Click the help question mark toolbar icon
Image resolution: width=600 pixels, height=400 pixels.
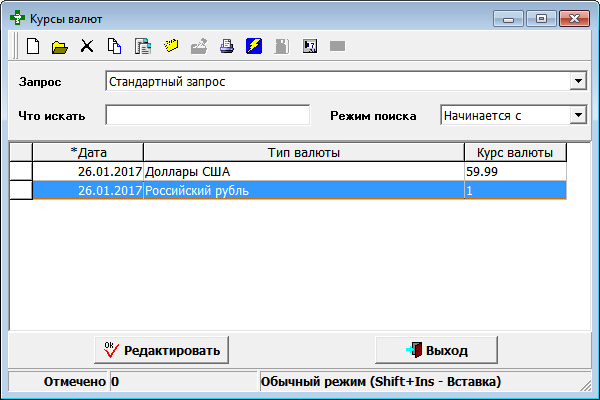310,46
